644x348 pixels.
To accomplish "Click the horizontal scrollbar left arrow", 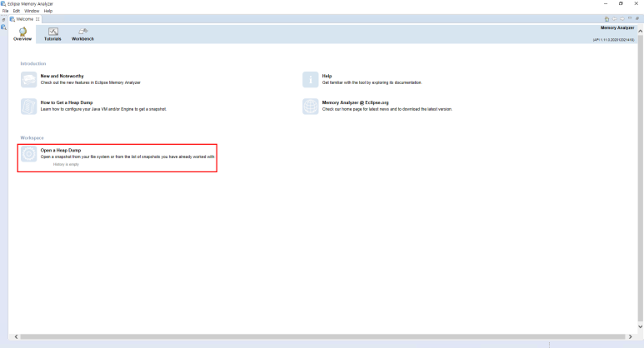I will tap(16, 336).
